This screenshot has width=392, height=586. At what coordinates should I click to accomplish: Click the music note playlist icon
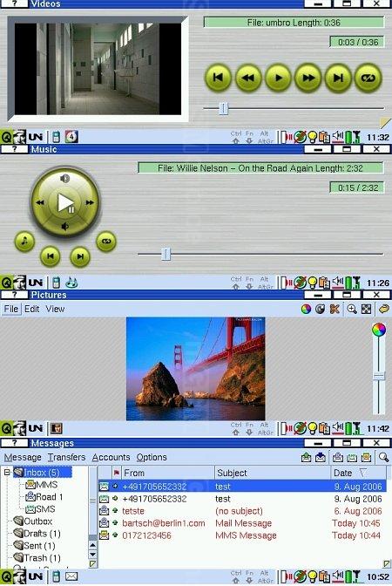24,242
